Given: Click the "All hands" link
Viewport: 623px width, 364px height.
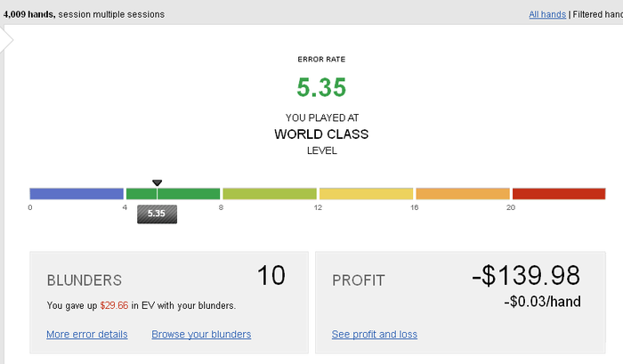Looking at the screenshot, I should (x=546, y=14).
